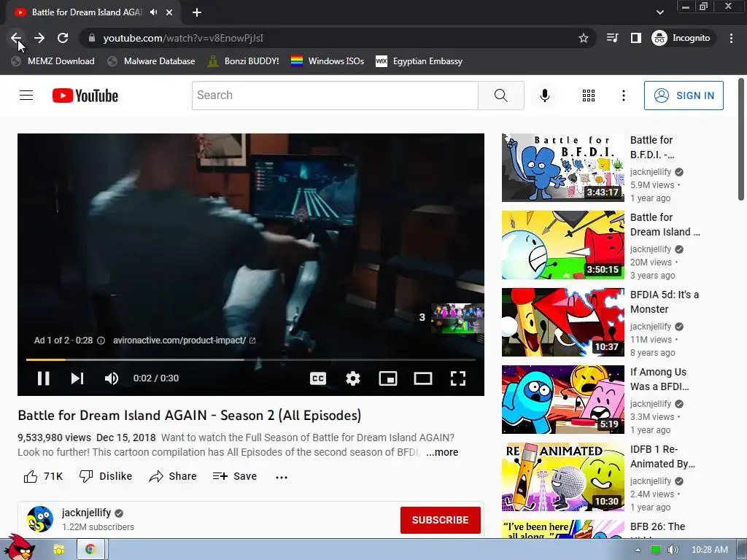Image resolution: width=747 pixels, height=560 pixels.
Task: Open jacknjellify channel avatar
Action: (x=40, y=519)
